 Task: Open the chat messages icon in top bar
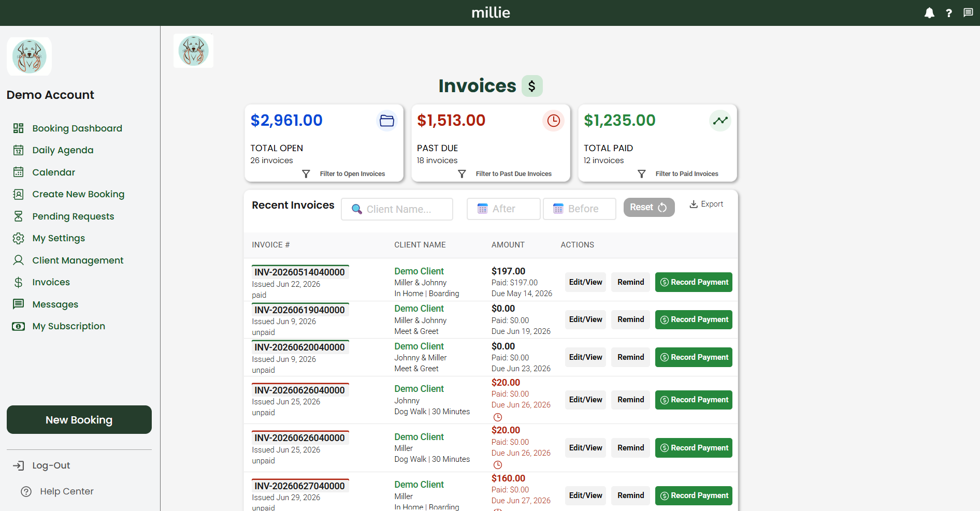point(968,12)
